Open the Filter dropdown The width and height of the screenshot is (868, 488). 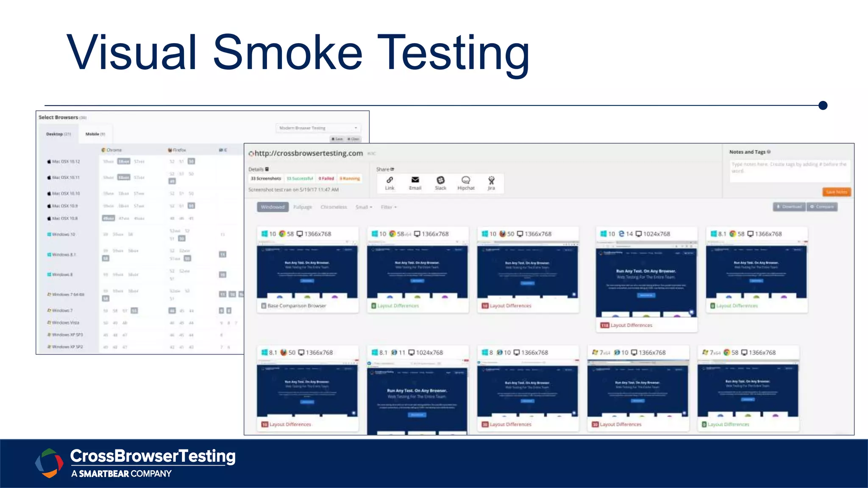pos(389,207)
